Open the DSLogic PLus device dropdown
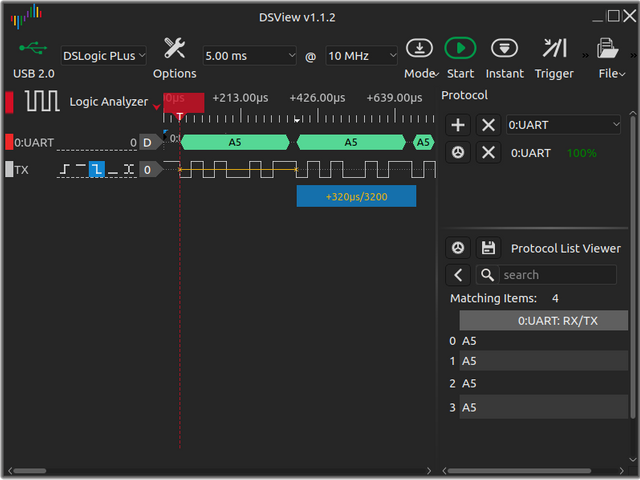Screen dimensions: 640x480 click(104, 56)
